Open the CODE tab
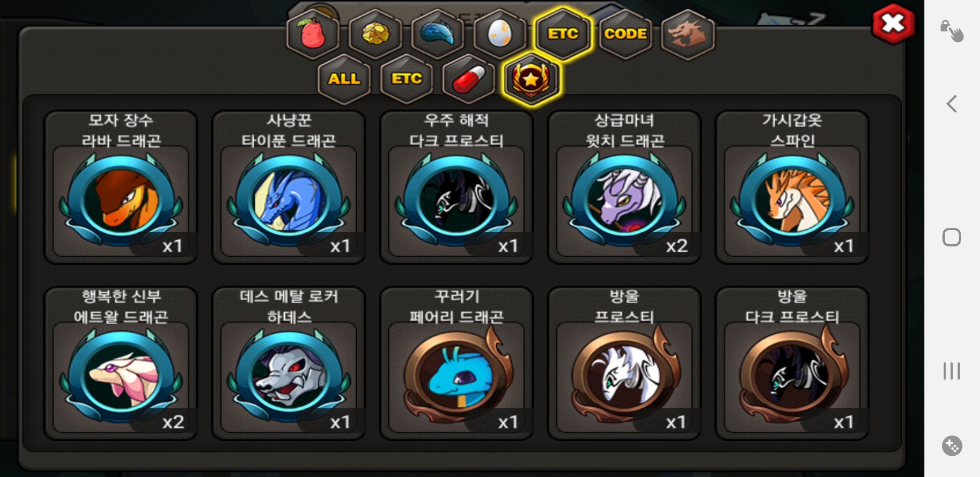Viewport: 980px width, 477px height. [x=626, y=34]
